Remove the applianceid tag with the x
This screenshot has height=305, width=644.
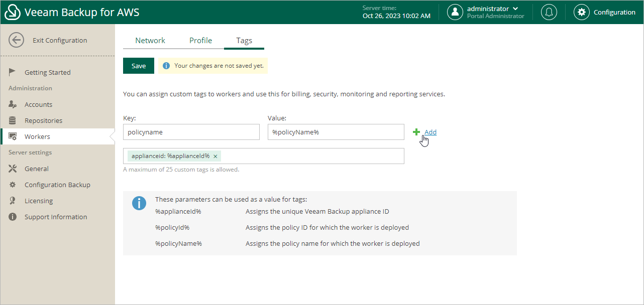tap(215, 157)
